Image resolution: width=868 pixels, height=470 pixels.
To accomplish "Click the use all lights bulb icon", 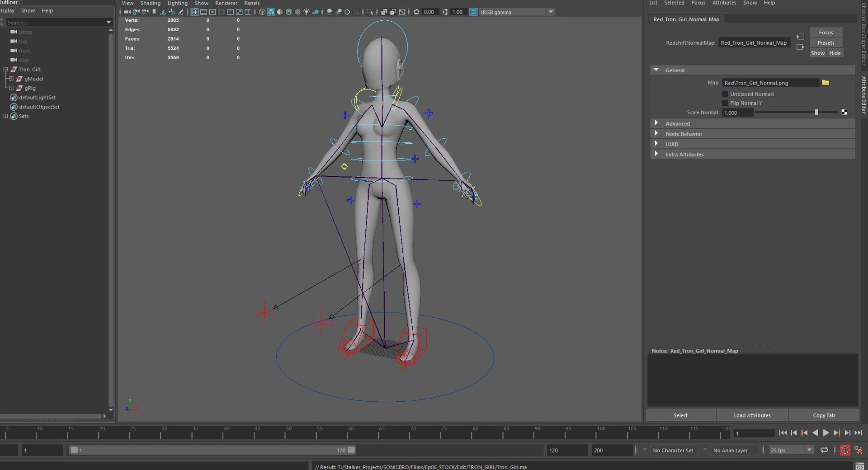I will coord(307,12).
